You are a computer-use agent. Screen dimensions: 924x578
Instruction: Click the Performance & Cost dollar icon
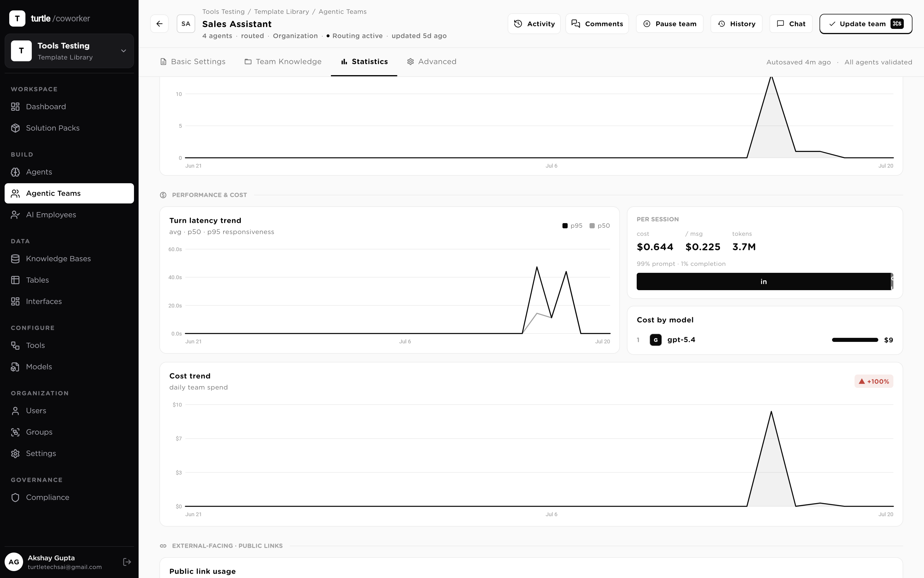point(163,195)
